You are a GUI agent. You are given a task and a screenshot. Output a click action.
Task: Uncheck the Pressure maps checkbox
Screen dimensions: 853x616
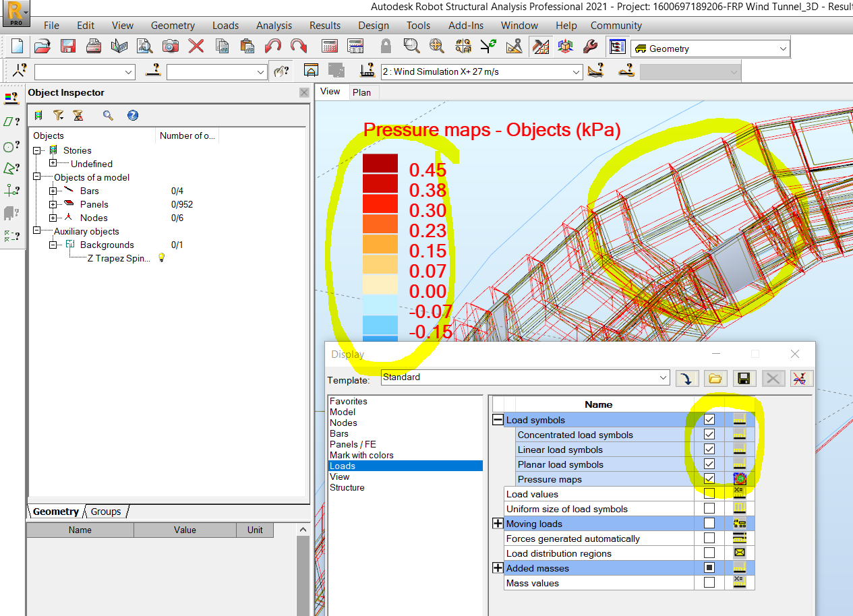709,479
